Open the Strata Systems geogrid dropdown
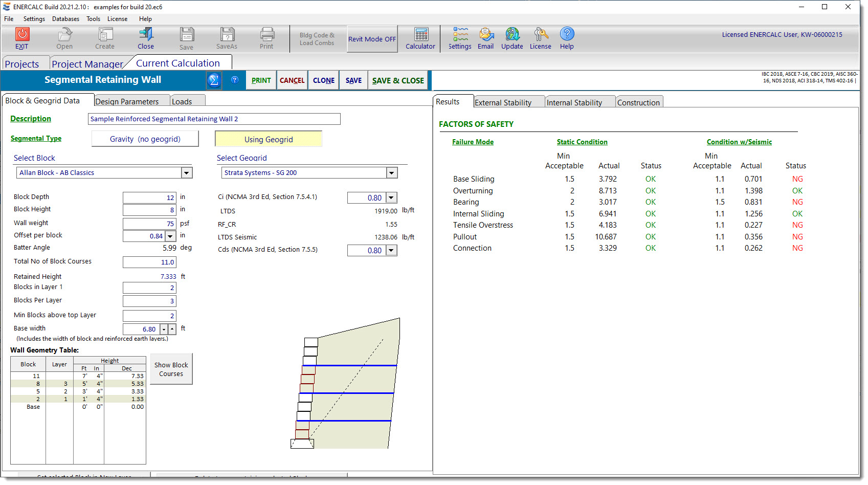Screen dimensions: 868x485 point(392,173)
